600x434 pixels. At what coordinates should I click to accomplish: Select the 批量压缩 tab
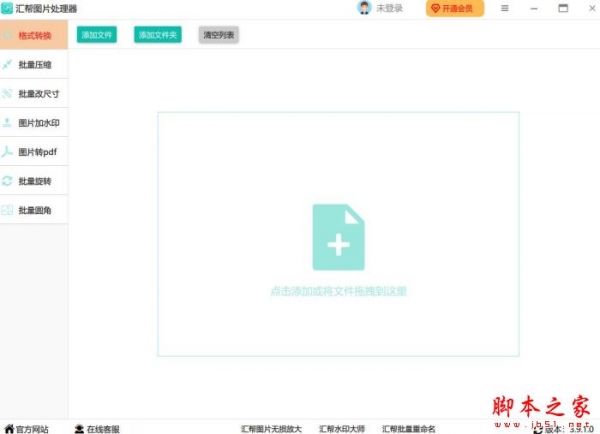[x=34, y=65]
